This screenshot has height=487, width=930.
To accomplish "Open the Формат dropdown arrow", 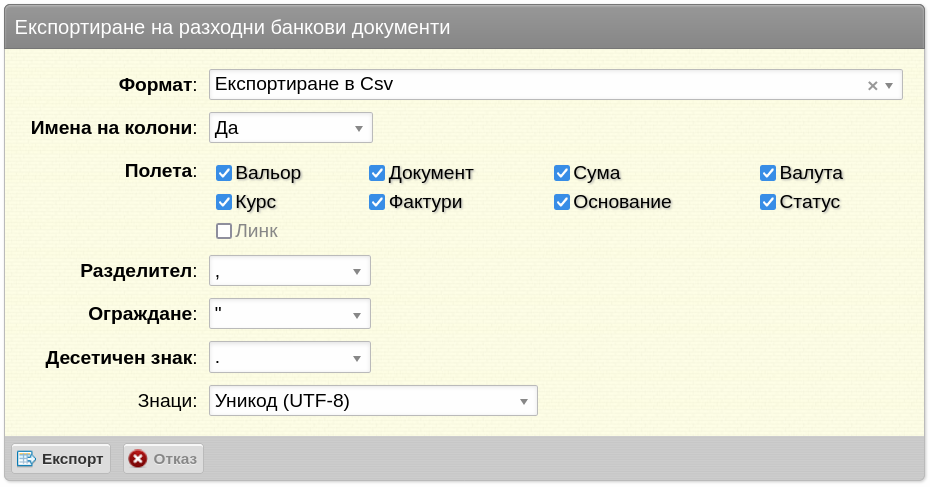I will [x=889, y=85].
